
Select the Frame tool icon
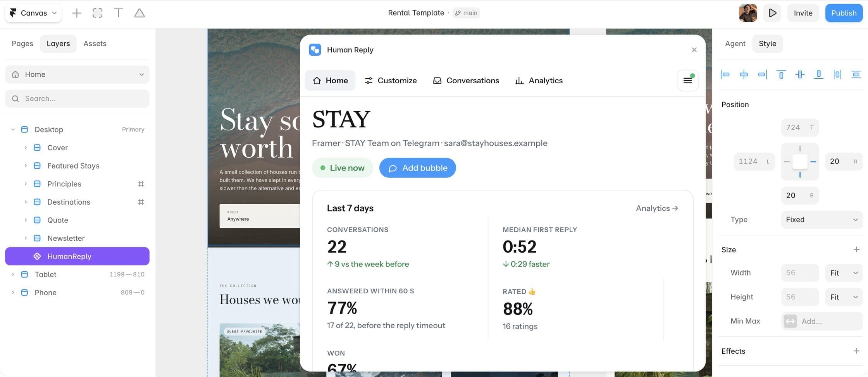click(98, 13)
